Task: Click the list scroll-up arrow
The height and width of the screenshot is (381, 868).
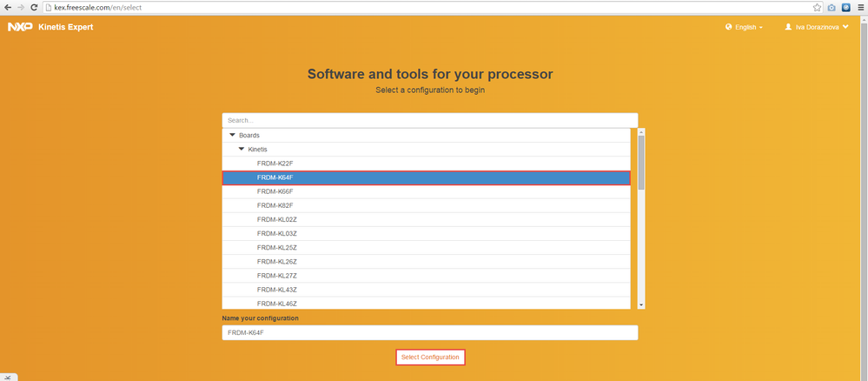Action: (x=641, y=132)
